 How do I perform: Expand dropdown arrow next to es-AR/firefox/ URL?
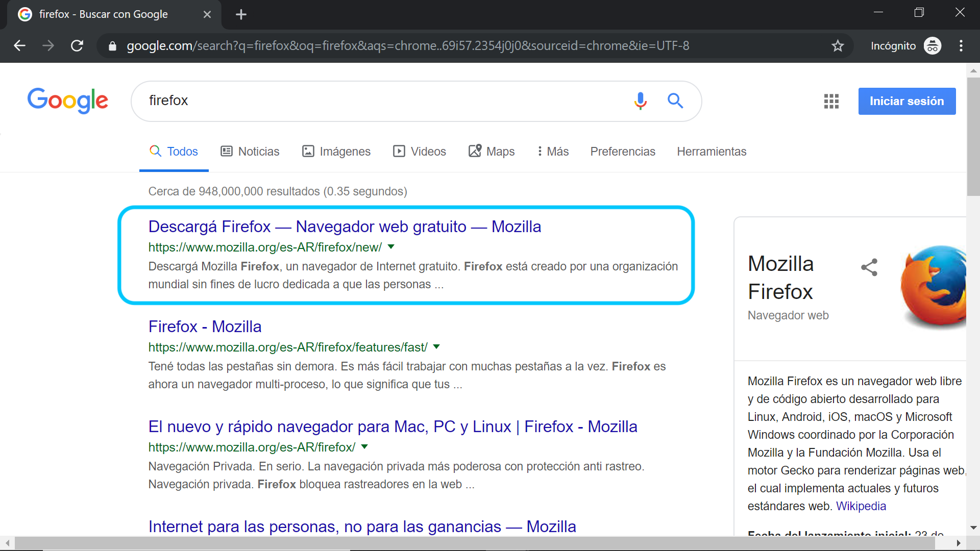click(x=364, y=447)
